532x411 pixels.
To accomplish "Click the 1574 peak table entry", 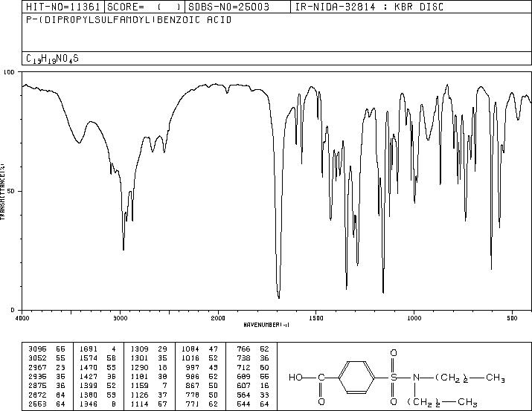I will point(97,358).
